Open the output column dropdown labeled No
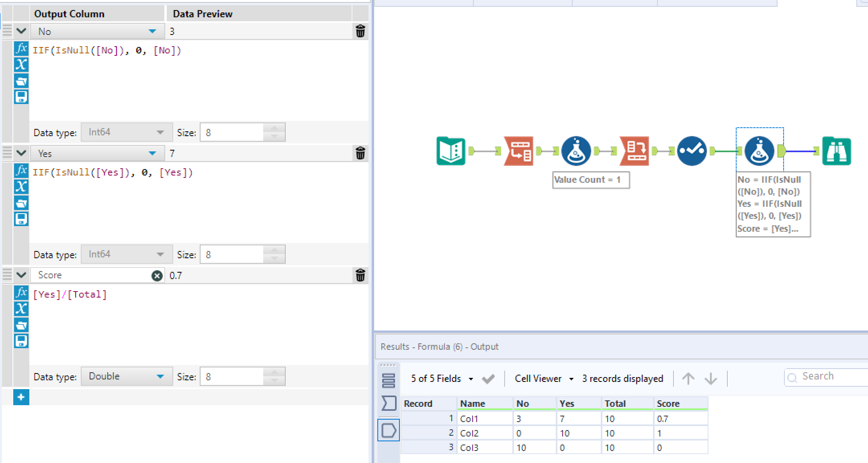This screenshot has width=868, height=463. [x=152, y=31]
